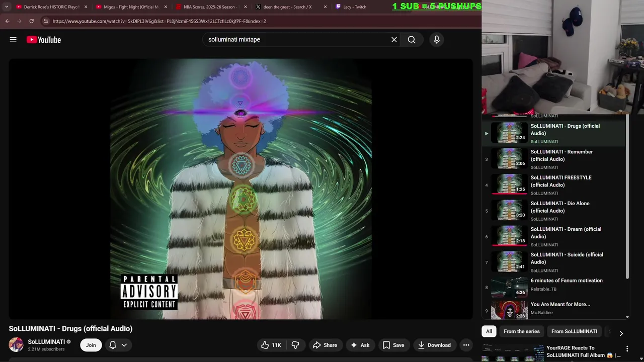Expand notification options chevron
The height and width of the screenshot is (362, 644).
[124, 345]
